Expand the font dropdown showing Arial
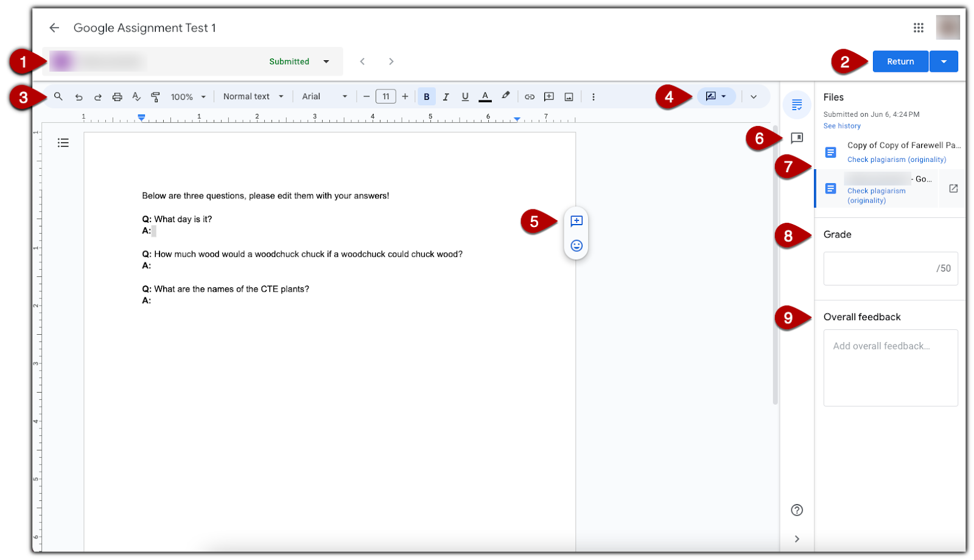The width and height of the screenshot is (974, 560). (344, 96)
